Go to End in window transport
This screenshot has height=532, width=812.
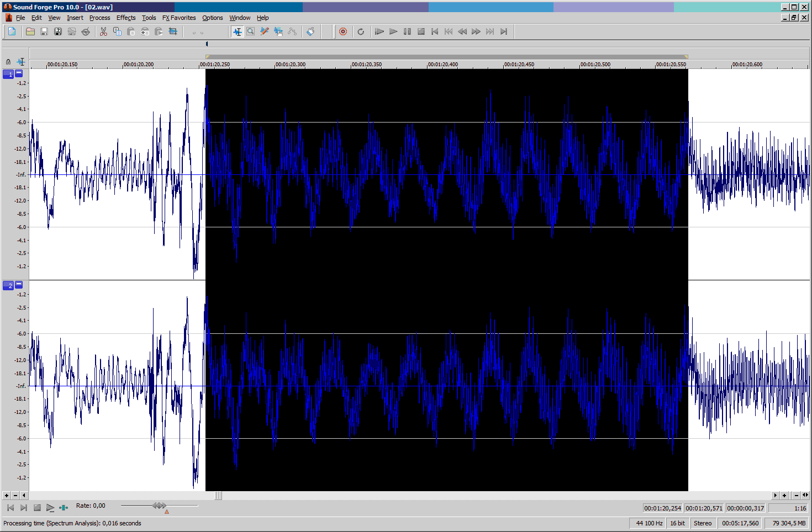(24, 508)
